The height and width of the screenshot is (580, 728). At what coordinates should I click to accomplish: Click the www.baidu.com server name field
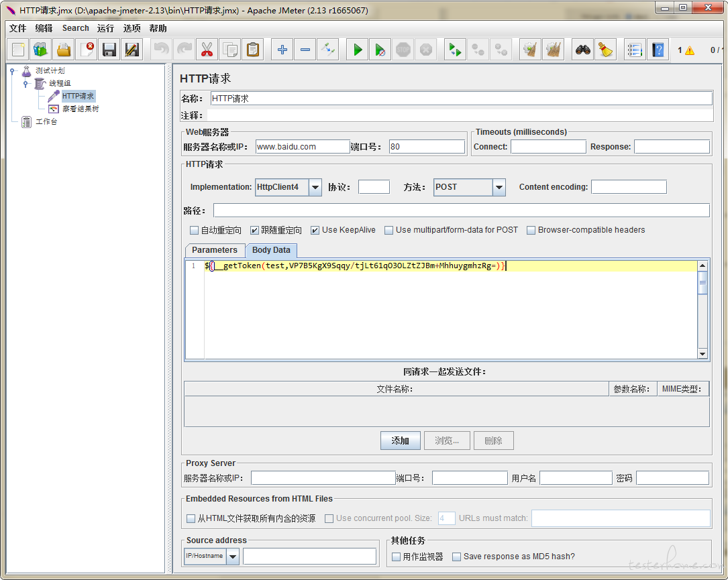303,147
